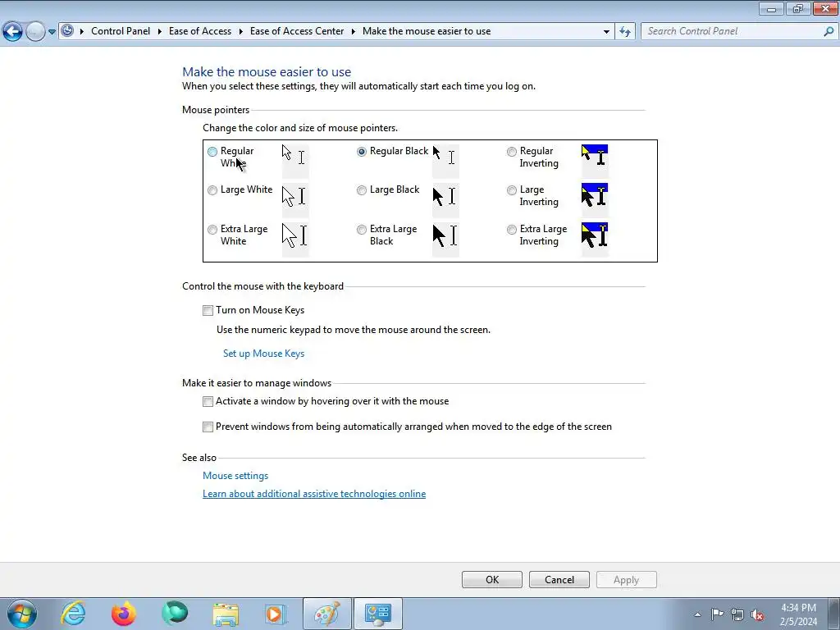Open the Mouse settings link

(x=235, y=476)
